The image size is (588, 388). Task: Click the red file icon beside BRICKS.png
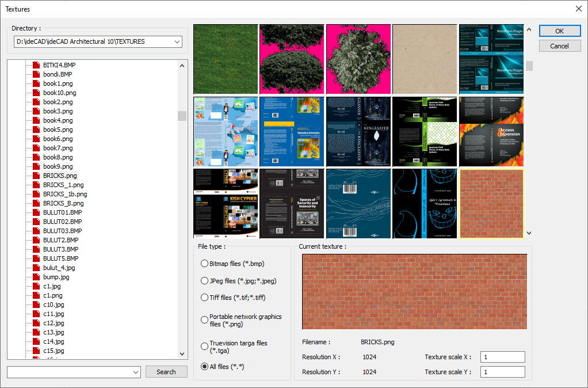(36, 176)
